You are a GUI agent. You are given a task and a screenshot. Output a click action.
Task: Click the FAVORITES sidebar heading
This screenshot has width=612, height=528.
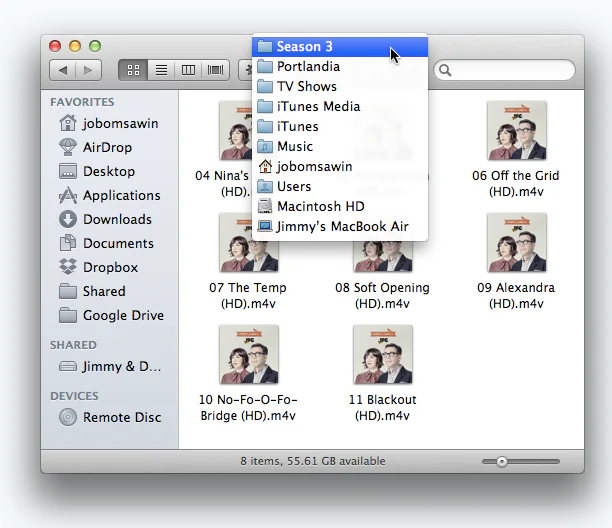82,102
